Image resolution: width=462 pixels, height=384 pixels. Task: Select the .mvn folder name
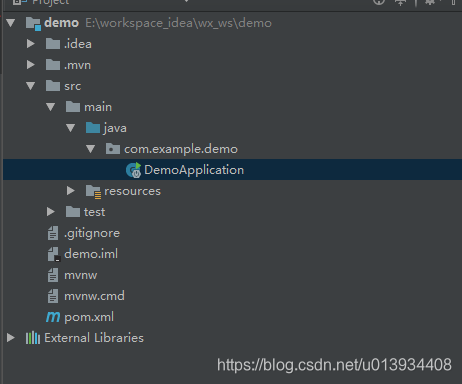(x=77, y=65)
